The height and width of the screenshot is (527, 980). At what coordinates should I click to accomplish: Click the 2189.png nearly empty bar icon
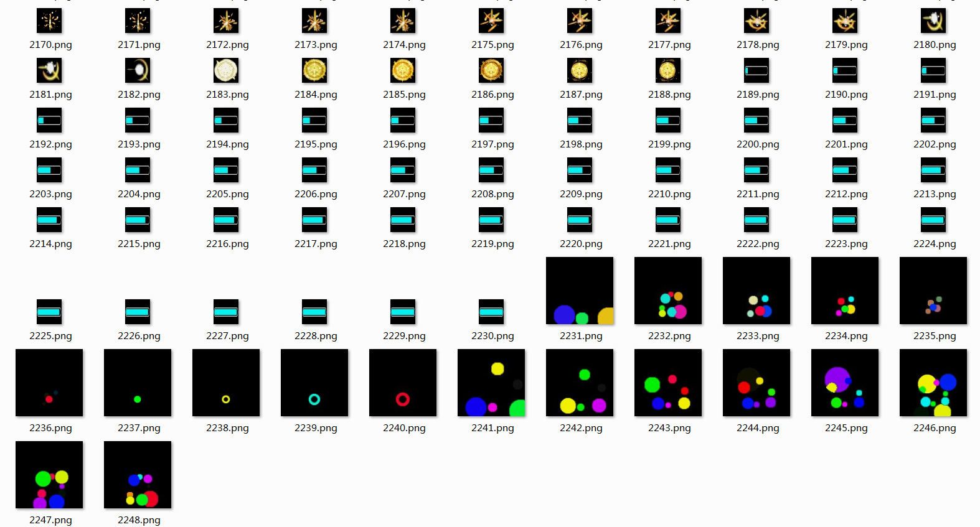(x=756, y=71)
